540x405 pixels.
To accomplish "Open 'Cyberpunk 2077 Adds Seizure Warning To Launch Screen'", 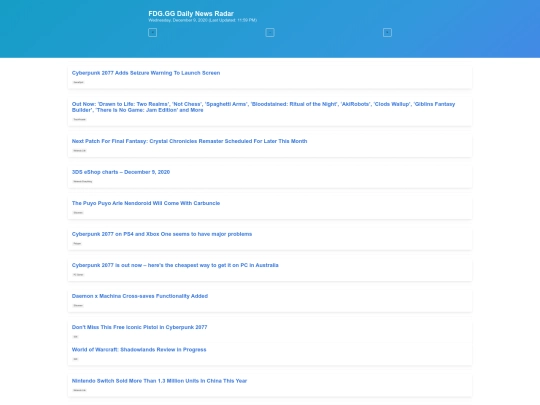I will point(146,73).
